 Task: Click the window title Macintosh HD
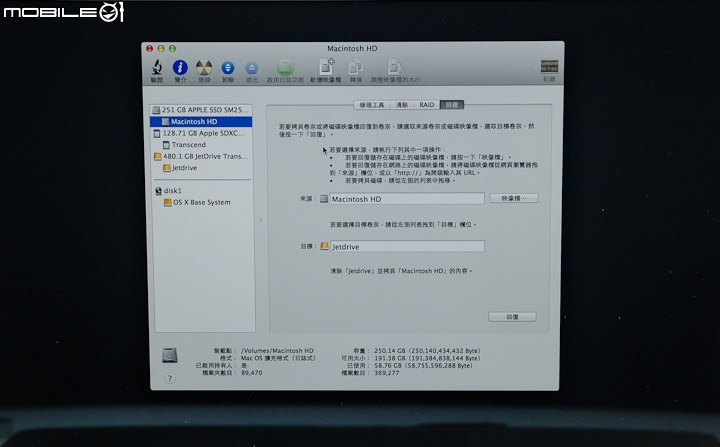352,48
